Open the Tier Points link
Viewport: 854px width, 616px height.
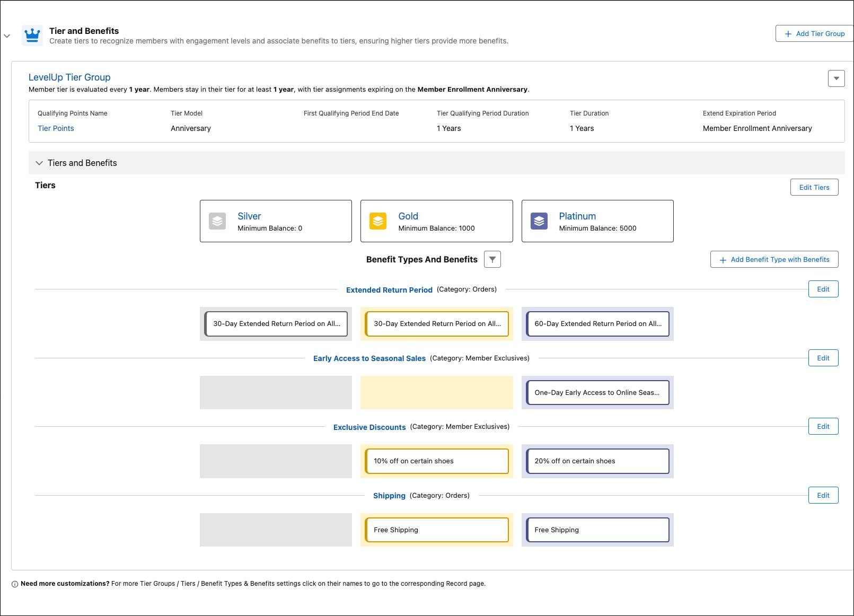(56, 128)
